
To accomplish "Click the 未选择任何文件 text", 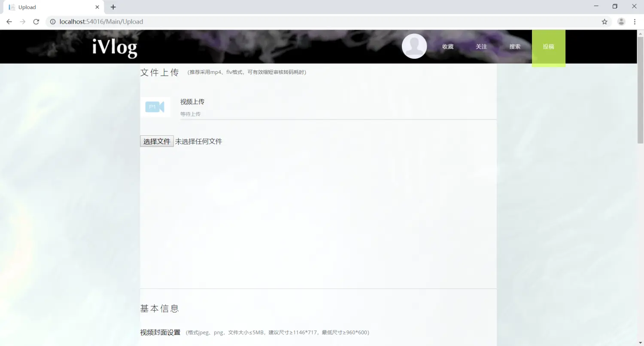I will tap(198, 141).
